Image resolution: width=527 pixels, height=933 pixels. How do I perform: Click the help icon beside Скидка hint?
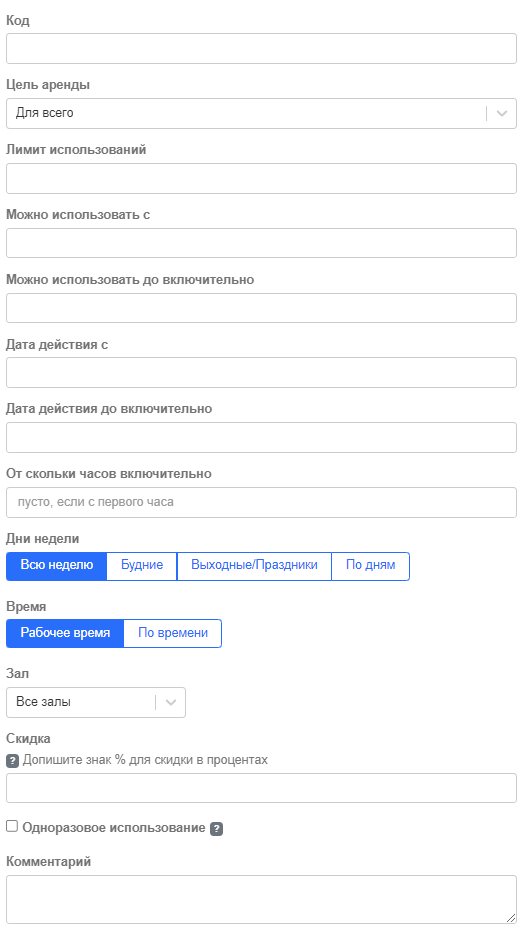click(x=12, y=760)
